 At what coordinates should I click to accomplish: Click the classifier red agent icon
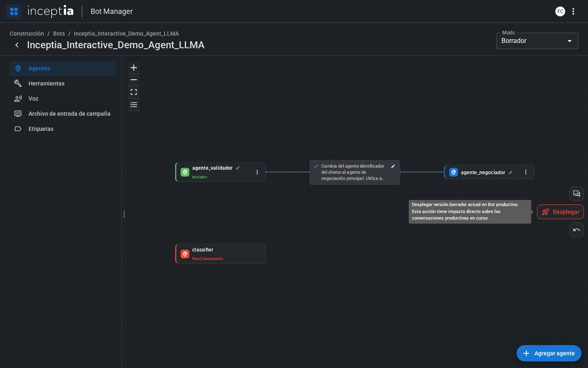(185, 254)
